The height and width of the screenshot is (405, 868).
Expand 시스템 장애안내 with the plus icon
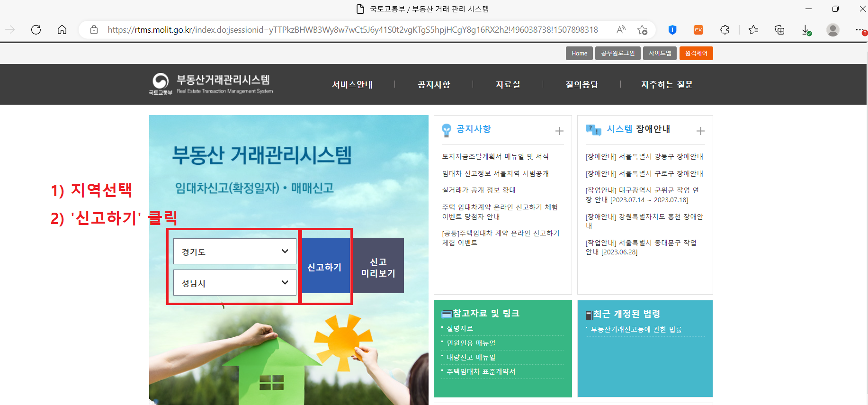coord(700,131)
